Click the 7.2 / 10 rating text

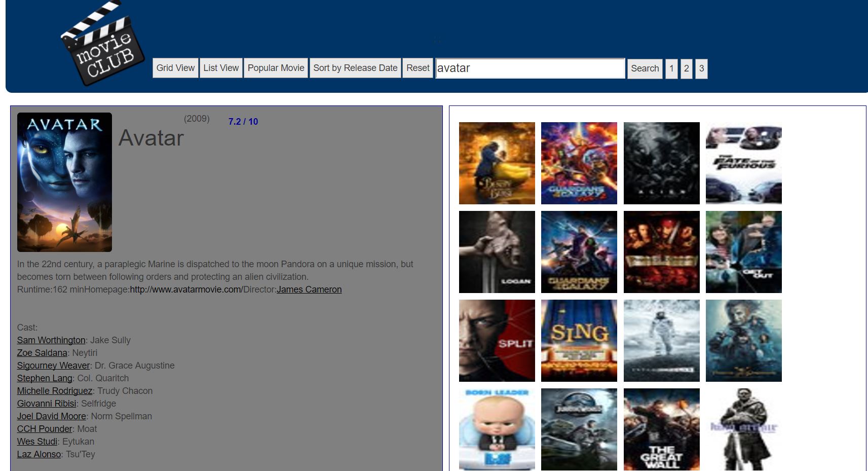tap(243, 122)
